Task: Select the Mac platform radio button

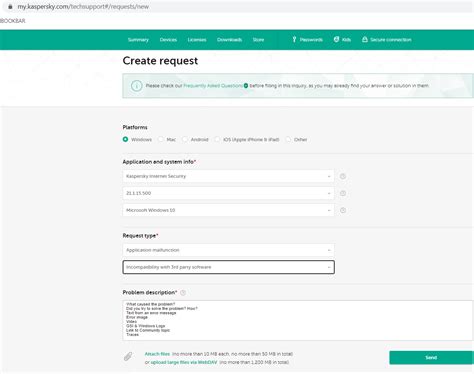Action: click(161, 139)
